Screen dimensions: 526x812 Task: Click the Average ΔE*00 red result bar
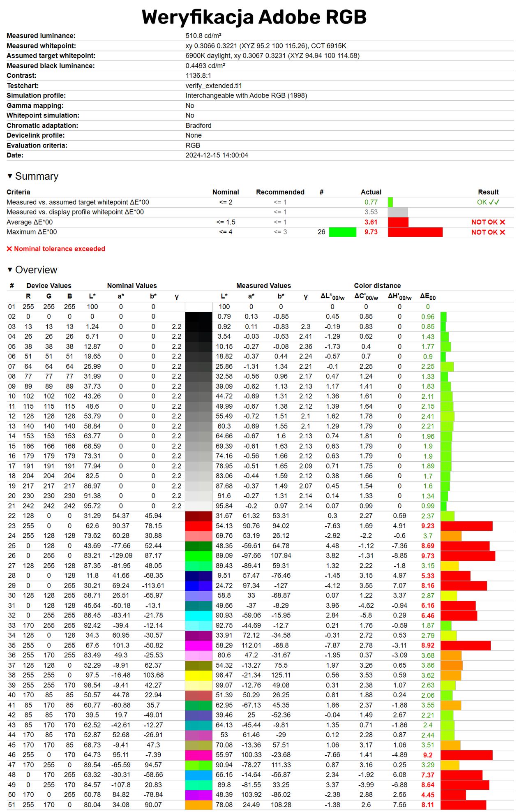pos(398,222)
